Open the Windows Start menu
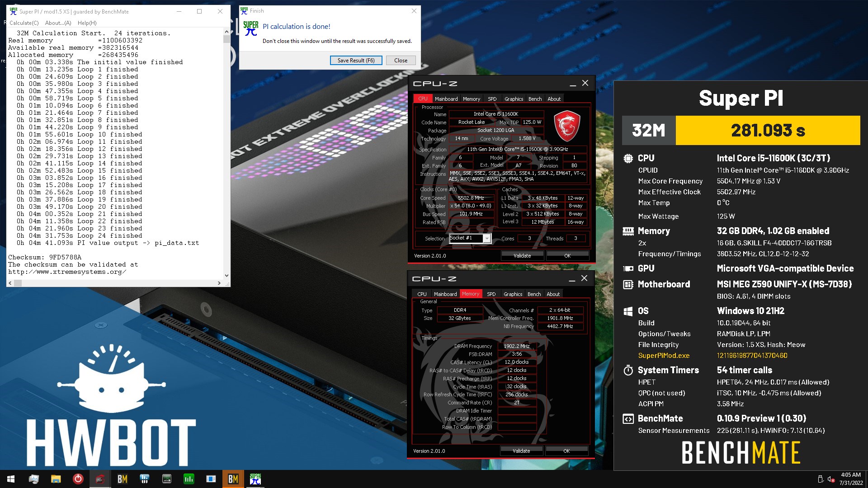868x488 pixels. 11,479
